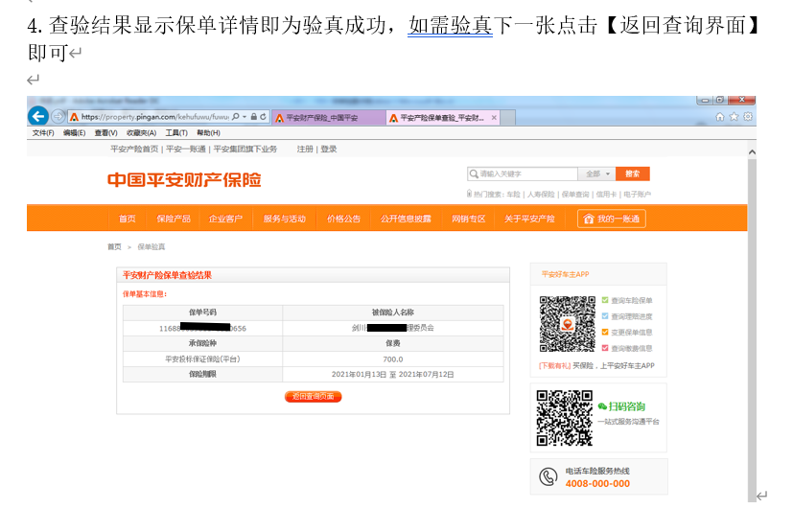The image size is (793, 532).
Task: Click the phone hotline icon
Action: 548,476
